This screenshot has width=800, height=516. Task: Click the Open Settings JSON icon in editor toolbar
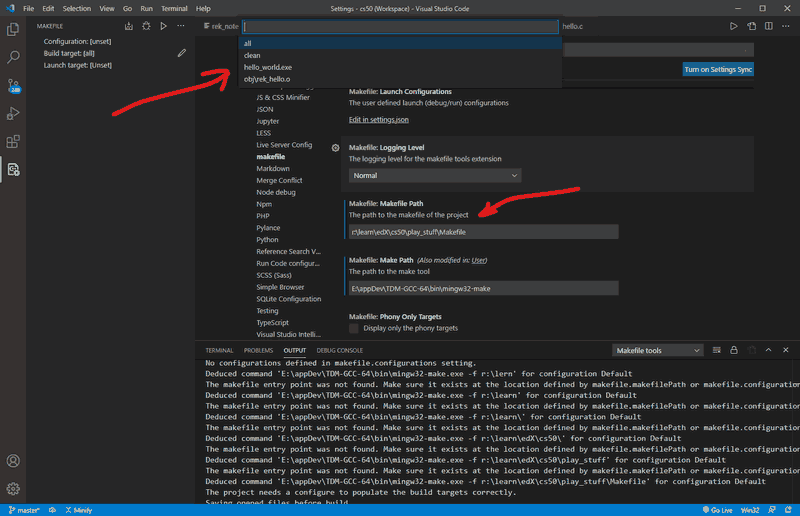751,26
